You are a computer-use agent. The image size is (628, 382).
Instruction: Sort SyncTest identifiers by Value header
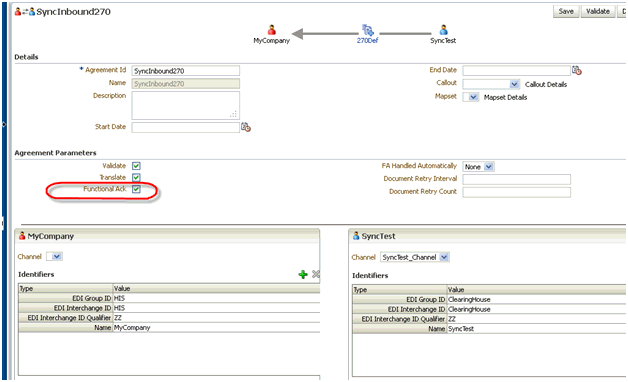click(x=537, y=290)
